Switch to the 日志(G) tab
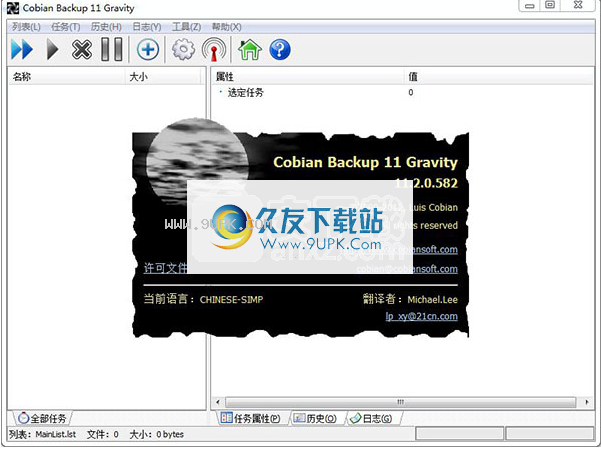Image resolution: width=601 pixels, height=454 pixels. 371,418
